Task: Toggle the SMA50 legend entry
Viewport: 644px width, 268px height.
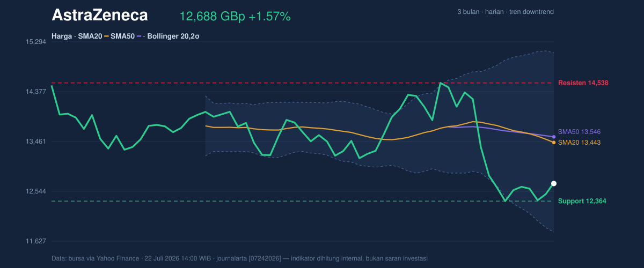Action: (x=126, y=36)
